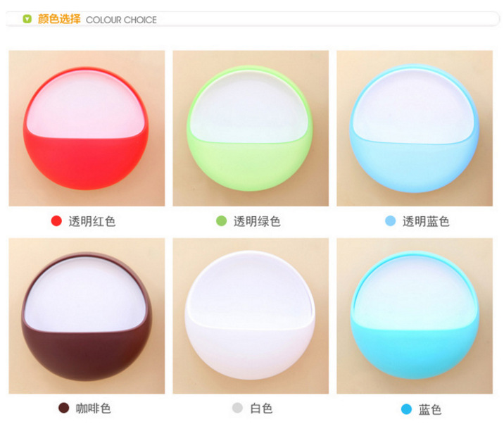Select the brown dot next to 咖啡色

pyautogui.click(x=63, y=408)
